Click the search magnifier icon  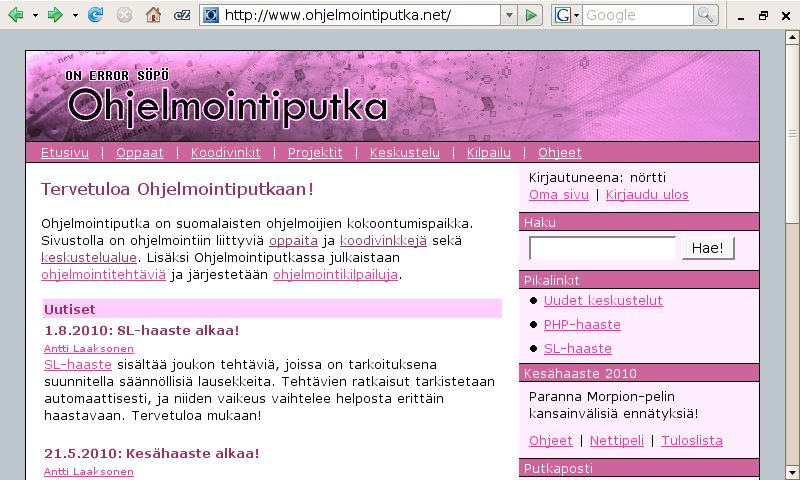point(706,15)
